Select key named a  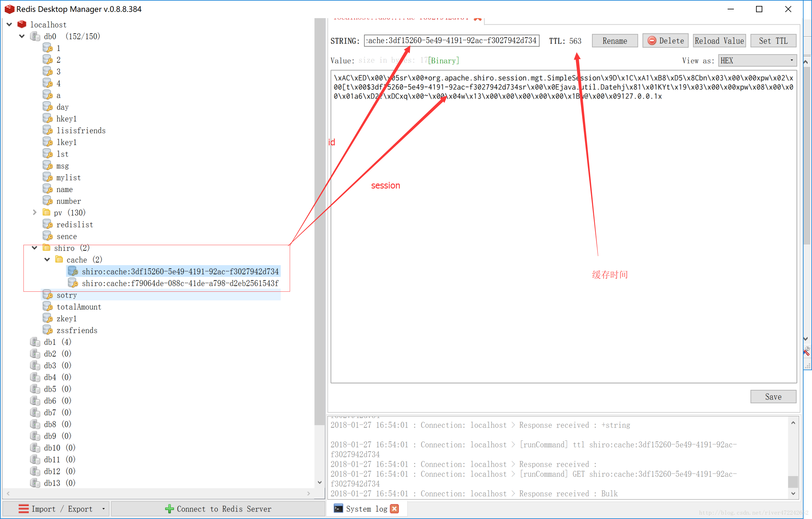tap(58, 95)
